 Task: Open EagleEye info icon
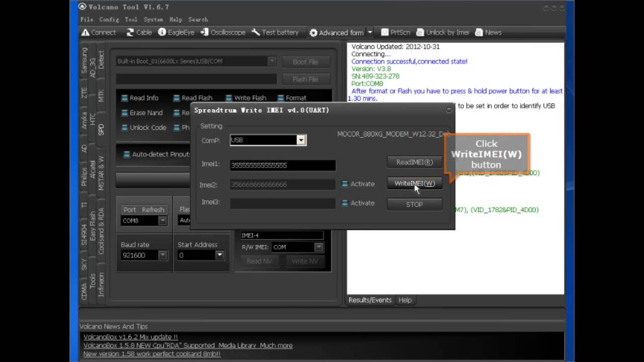coord(162,32)
